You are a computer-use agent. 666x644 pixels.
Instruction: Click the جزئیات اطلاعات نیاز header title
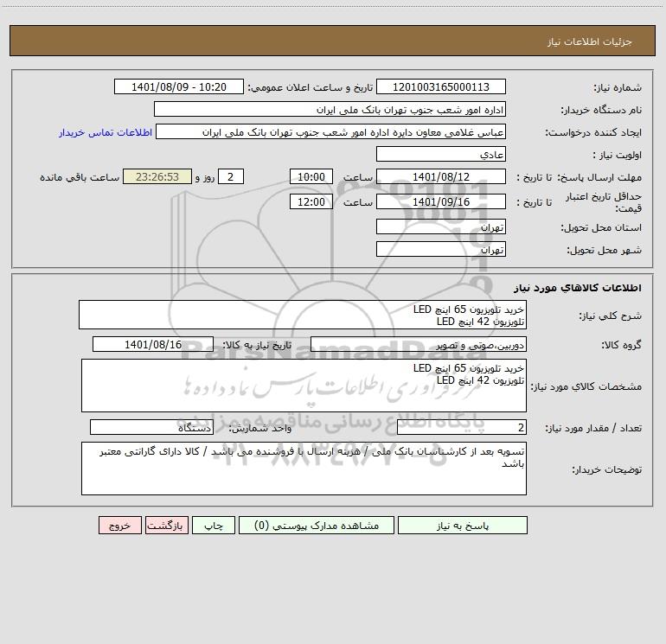pyautogui.click(x=590, y=41)
